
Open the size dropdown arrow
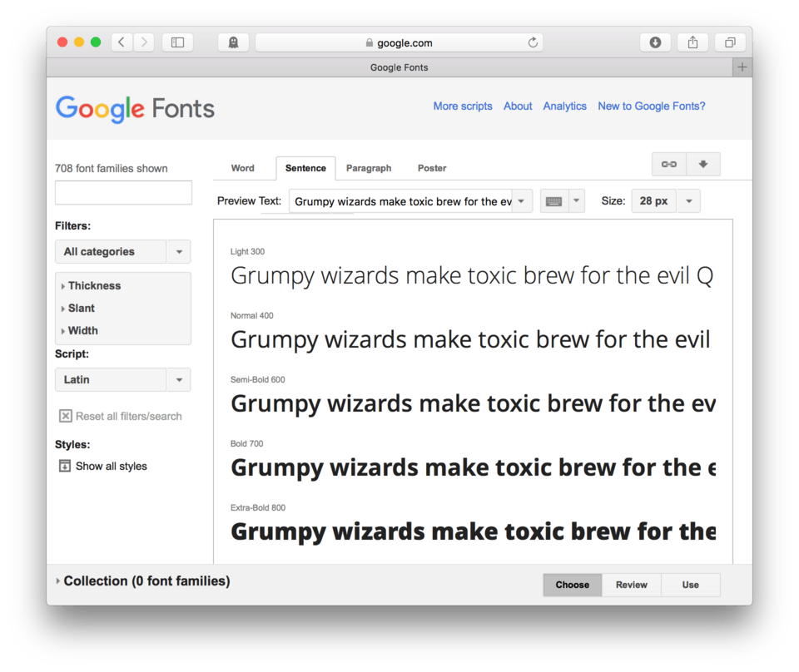click(688, 201)
